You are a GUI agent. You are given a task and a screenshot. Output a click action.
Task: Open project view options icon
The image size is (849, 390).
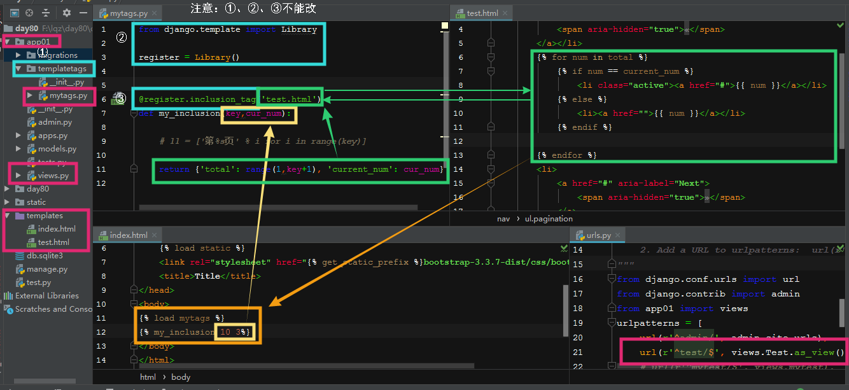(15, 12)
